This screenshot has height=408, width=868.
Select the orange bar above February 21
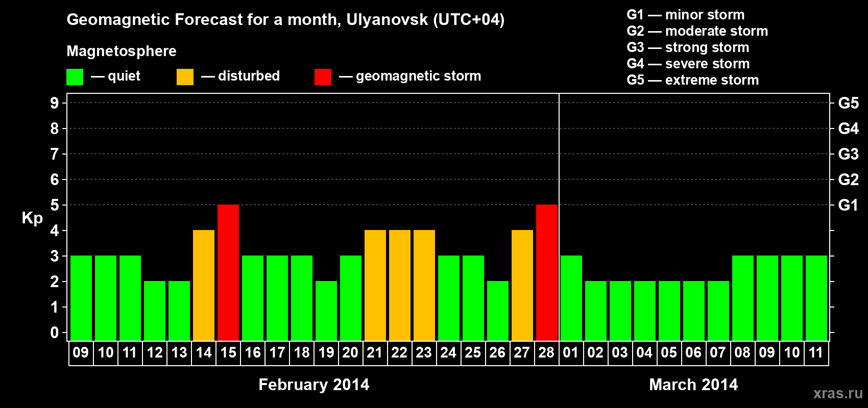[x=375, y=285]
